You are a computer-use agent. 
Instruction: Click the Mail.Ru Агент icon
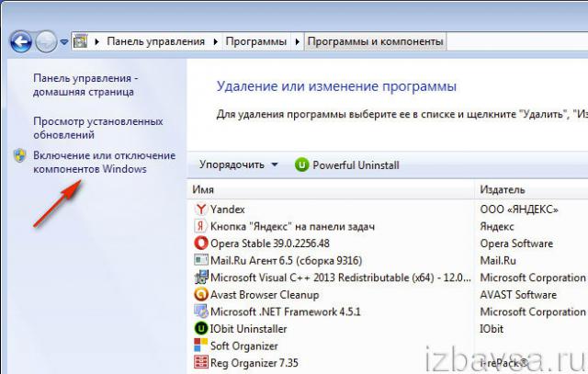click(x=201, y=260)
